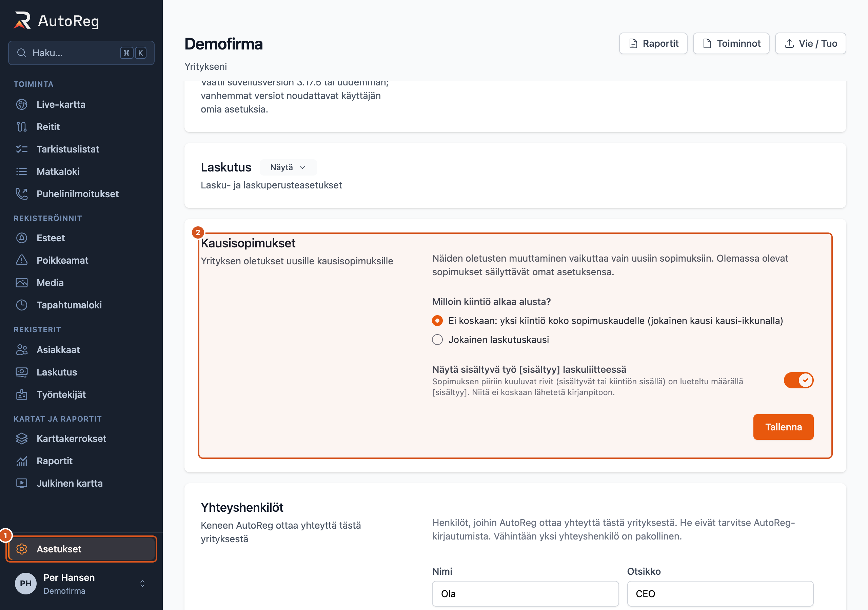The width and height of the screenshot is (868, 610).
Task: Toggle 'Näytä sisältyvä työ' switch off
Action: [x=798, y=380]
